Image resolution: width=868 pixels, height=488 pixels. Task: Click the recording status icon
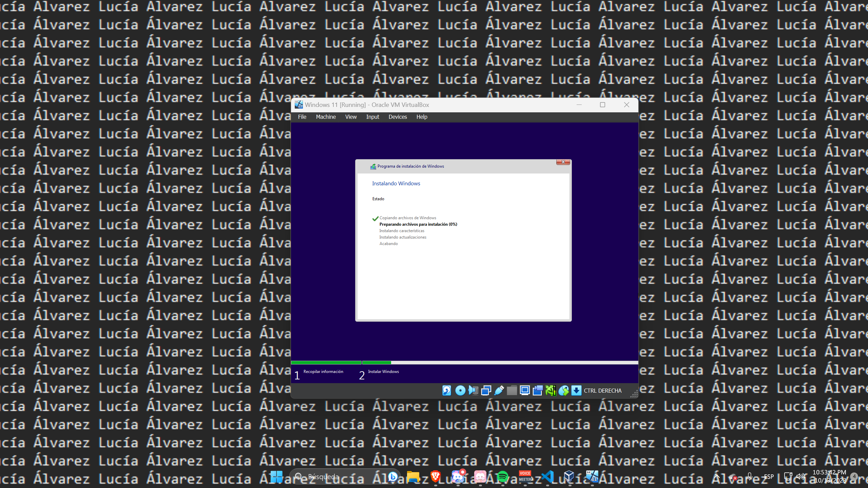click(538, 391)
